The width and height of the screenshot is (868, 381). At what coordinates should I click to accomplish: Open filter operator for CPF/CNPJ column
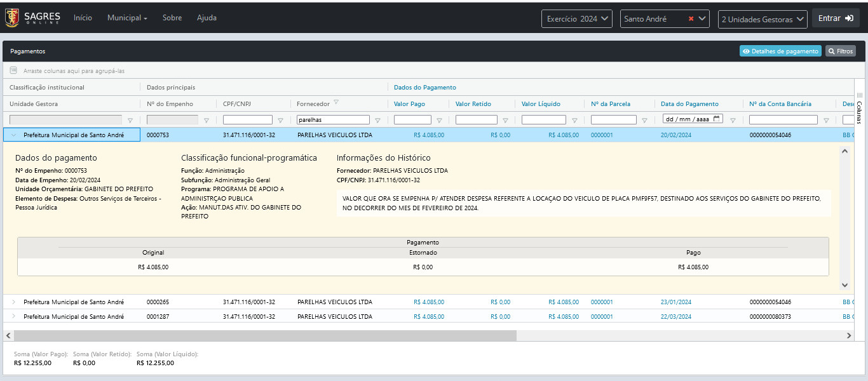[280, 120]
